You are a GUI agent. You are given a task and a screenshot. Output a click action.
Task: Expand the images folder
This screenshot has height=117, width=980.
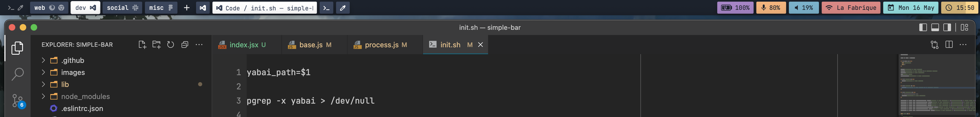click(121, 72)
